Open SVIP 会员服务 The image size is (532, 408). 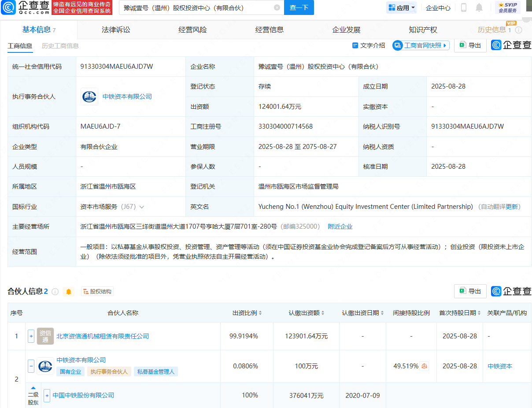pos(508,7)
